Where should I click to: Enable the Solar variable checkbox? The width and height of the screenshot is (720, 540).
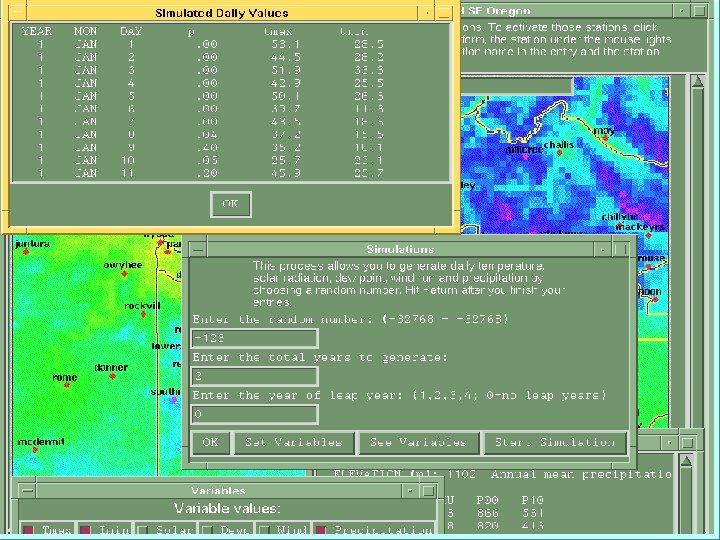143,530
